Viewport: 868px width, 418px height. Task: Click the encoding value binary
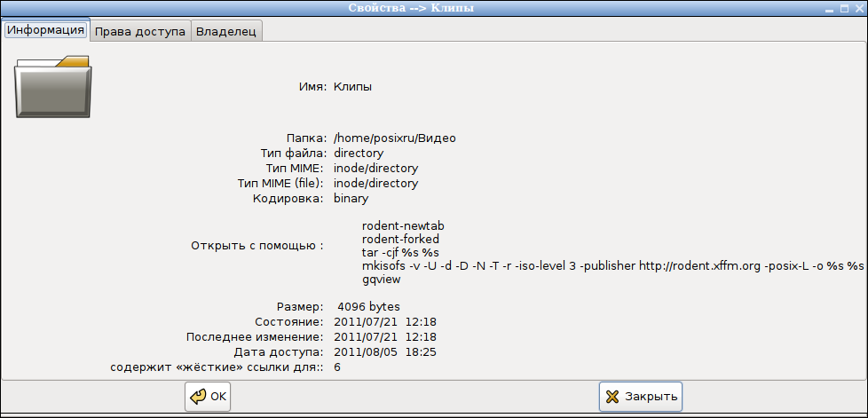(x=351, y=198)
